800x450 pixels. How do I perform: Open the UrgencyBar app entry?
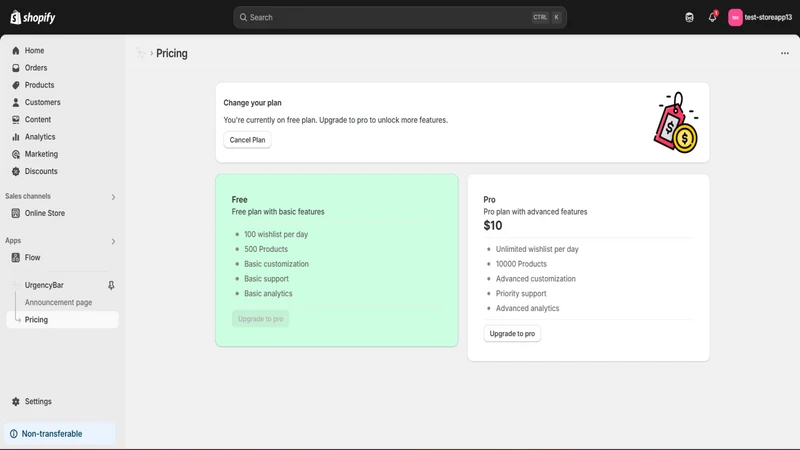(x=44, y=285)
